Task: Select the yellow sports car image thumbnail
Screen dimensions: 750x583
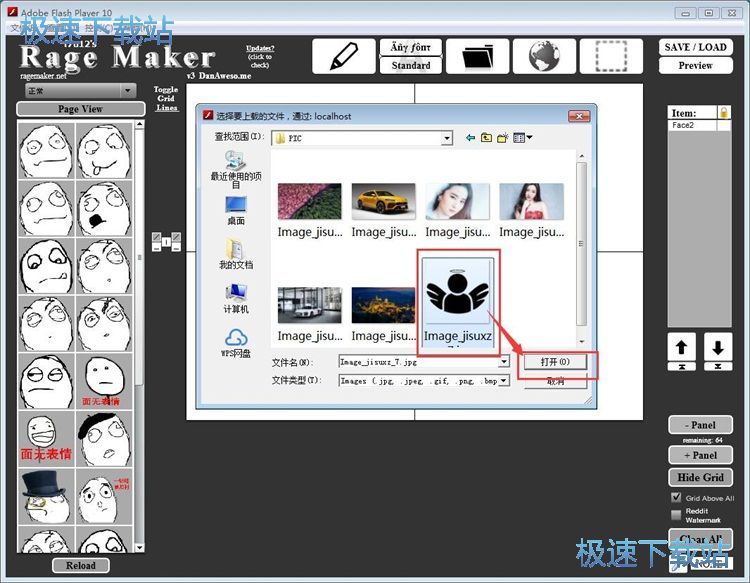Action: click(x=384, y=202)
